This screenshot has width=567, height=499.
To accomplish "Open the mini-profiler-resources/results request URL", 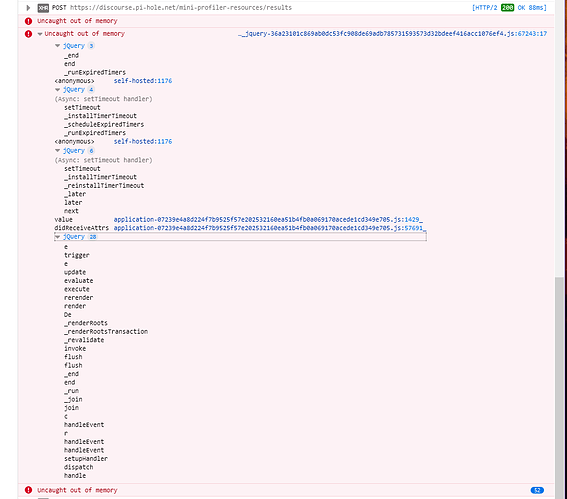I will pos(181,8).
